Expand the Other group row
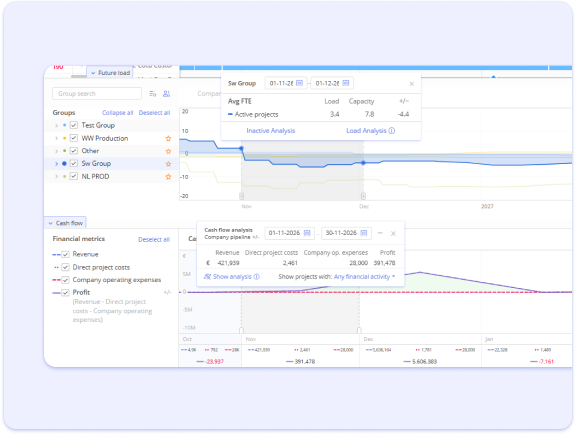The image size is (576, 435). 56,151
